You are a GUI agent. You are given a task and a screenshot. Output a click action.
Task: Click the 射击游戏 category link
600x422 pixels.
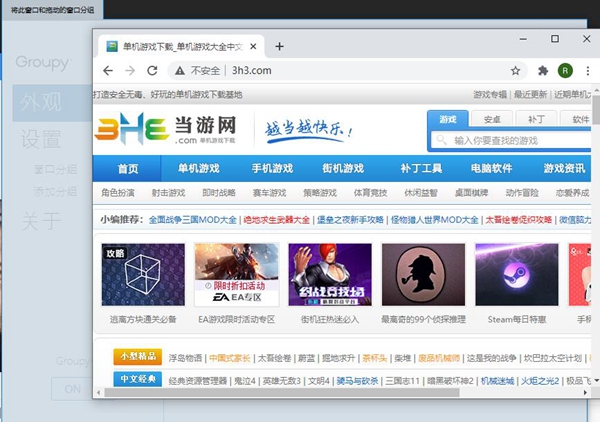click(x=168, y=193)
